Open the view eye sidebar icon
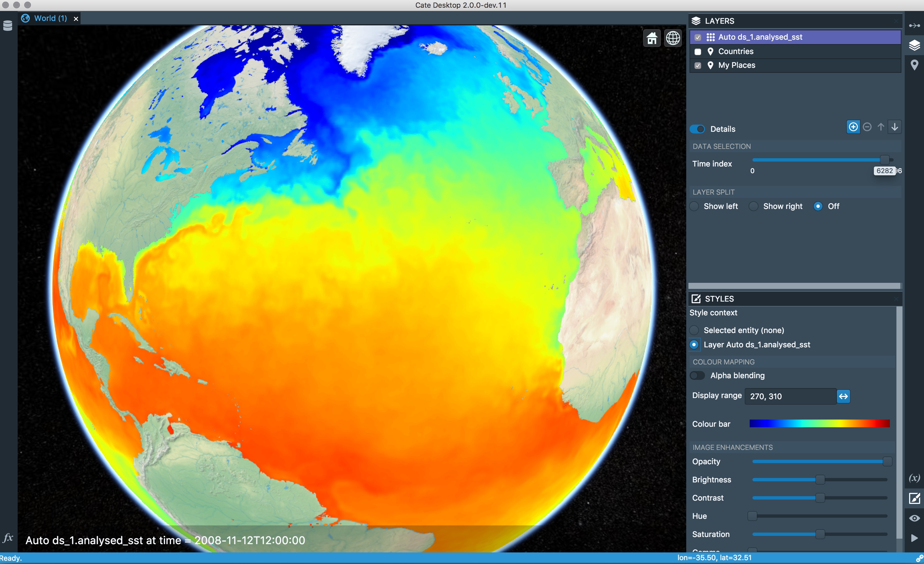The image size is (924, 564). [914, 518]
